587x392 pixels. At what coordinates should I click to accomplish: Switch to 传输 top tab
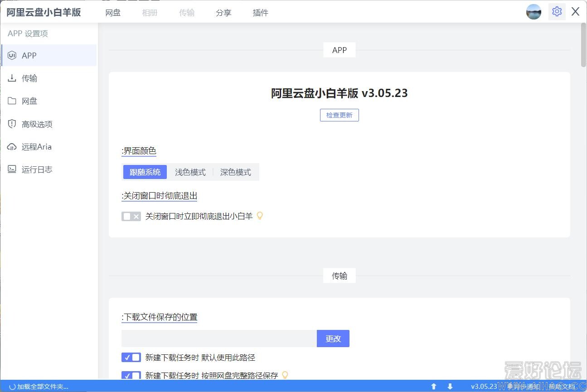point(187,13)
